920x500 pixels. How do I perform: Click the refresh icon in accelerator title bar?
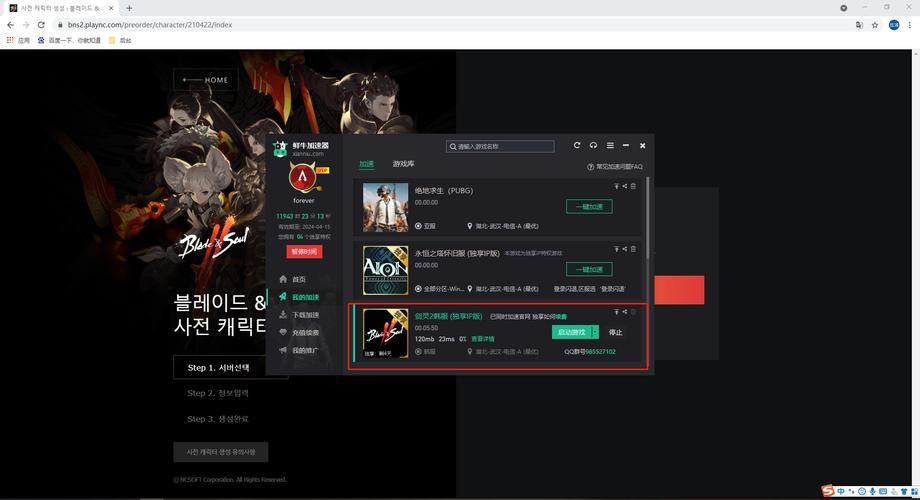pyautogui.click(x=577, y=145)
